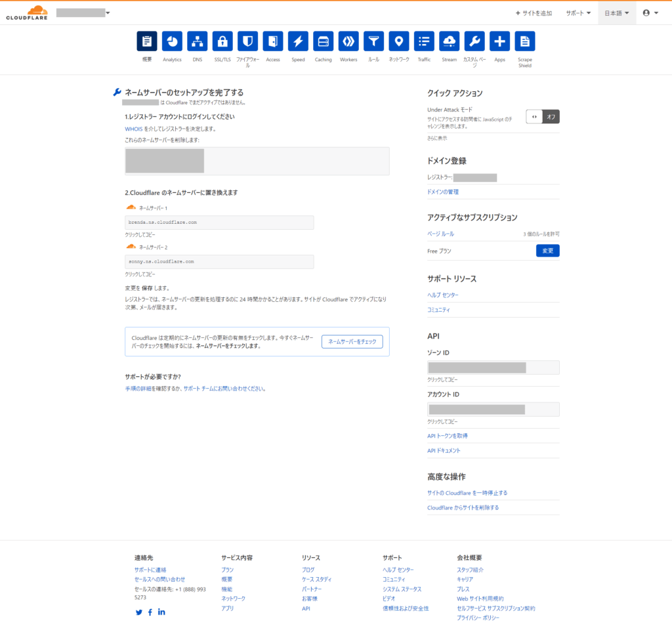Open footer セールスへの問い合わせ link
The width and height of the screenshot is (672, 642).
click(x=159, y=580)
